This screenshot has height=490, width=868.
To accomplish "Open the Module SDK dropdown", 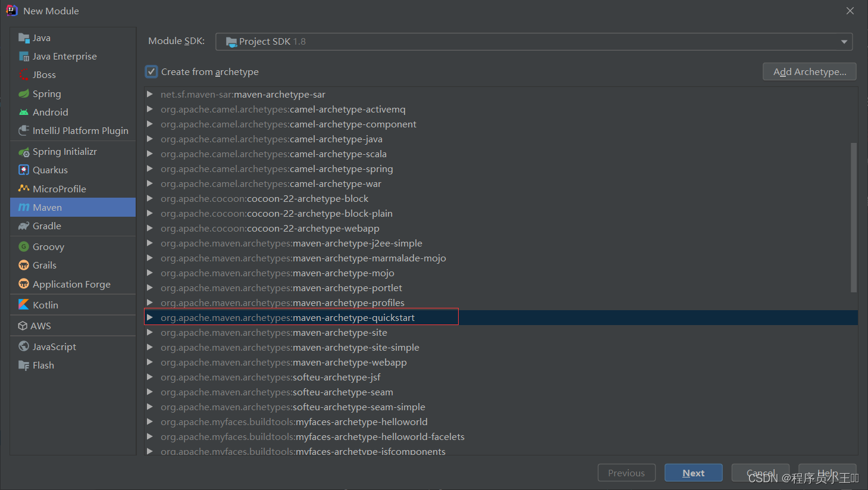I will pyautogui.click(x=844, y=42).
